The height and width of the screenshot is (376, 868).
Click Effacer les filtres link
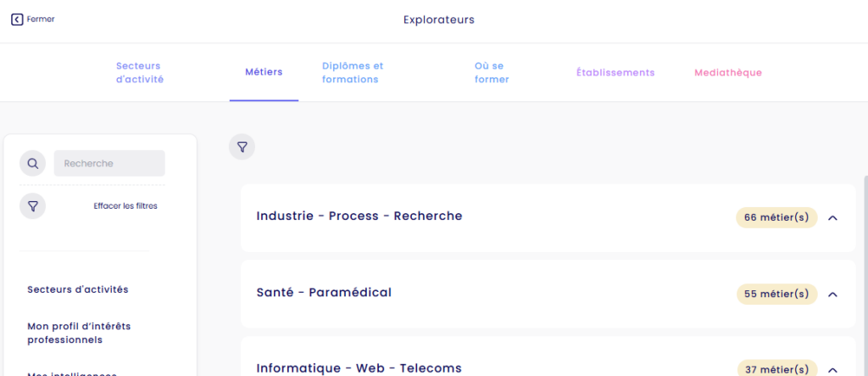pyautogui.click(x=125, y=205)
